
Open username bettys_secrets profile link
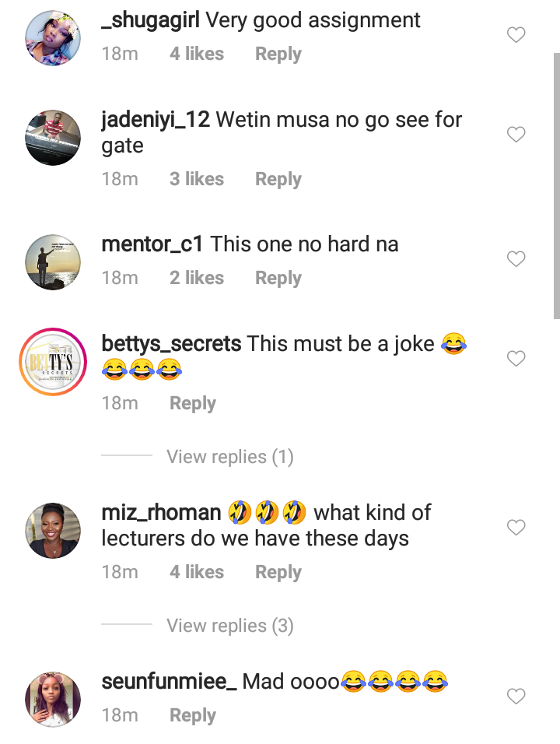click(x=171, y=343)
